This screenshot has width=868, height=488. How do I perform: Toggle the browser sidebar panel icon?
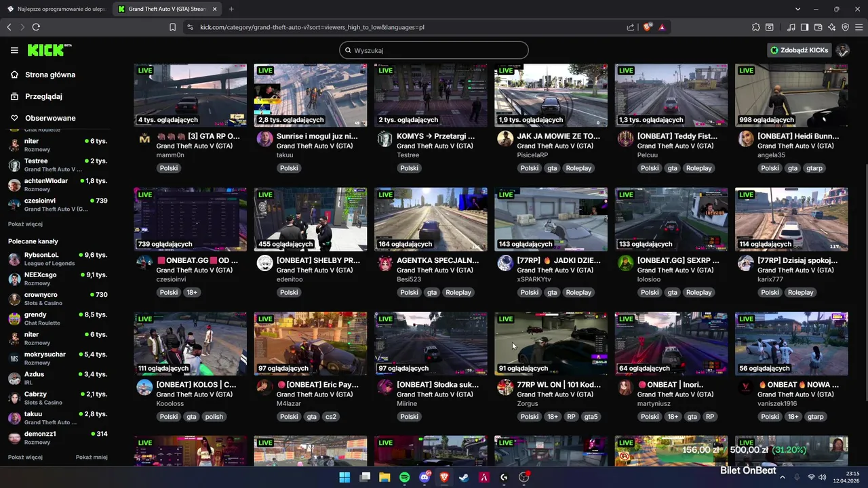804,27
